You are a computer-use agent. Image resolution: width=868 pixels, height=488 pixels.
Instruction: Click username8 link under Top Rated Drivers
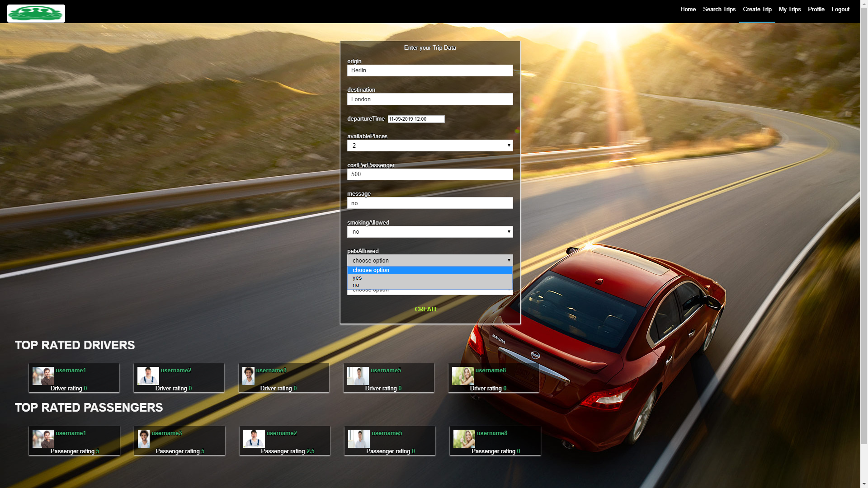coord(491,370)
